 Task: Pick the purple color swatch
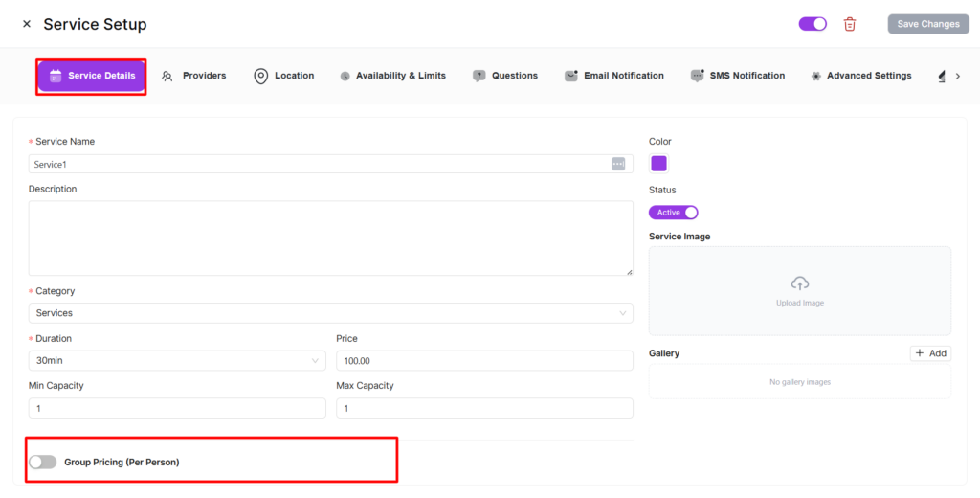click(x=659, y=164)
